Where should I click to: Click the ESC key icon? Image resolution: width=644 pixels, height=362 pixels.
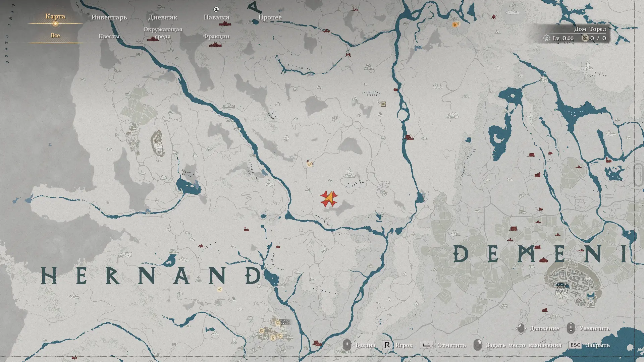(575, 345)
